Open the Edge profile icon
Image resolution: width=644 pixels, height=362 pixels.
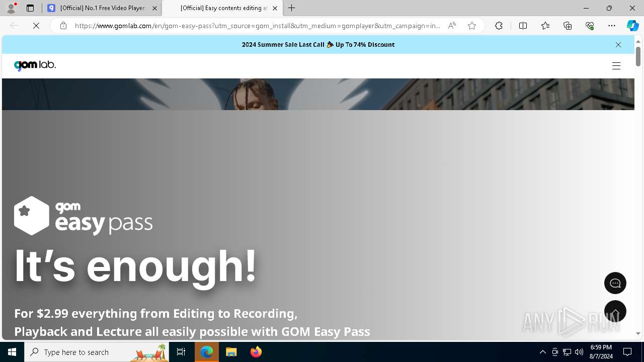coord(11,8)
